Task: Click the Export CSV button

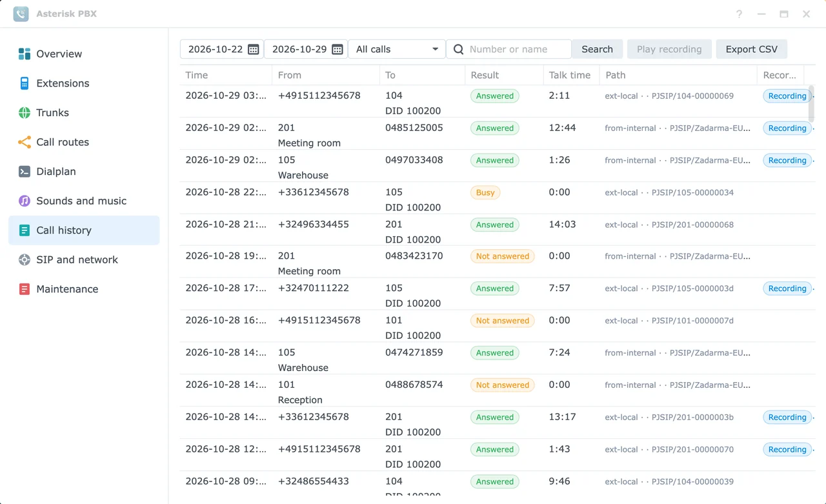Action: coord(752,49)
